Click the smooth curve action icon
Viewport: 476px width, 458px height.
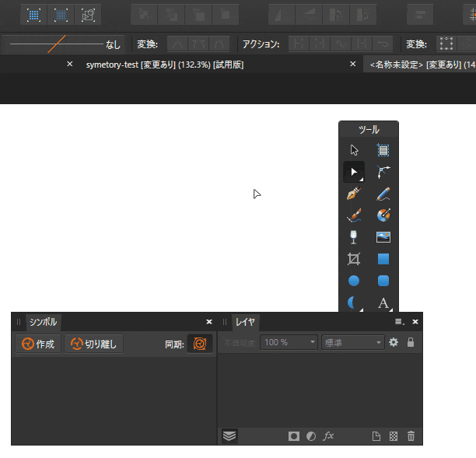point(341,44)
